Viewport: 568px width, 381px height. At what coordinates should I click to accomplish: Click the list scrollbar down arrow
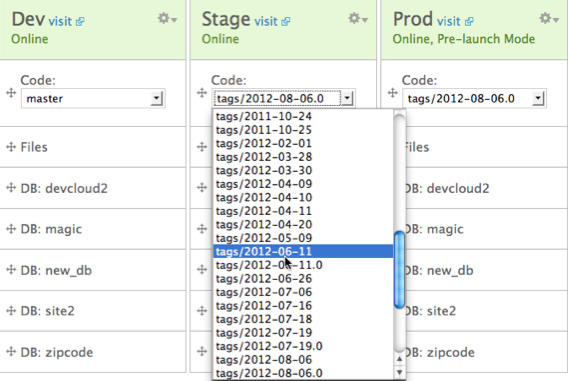399,372
